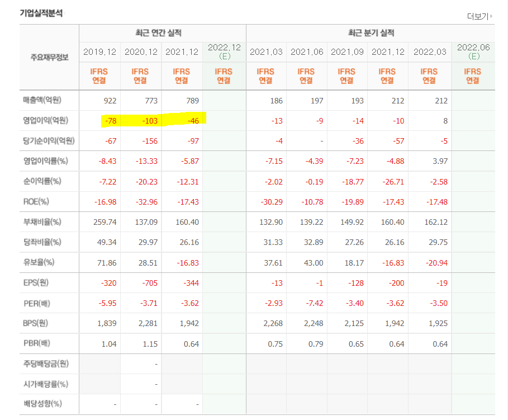
Task: Select the PBR(배) row label
Action: [x=37, y=343]
